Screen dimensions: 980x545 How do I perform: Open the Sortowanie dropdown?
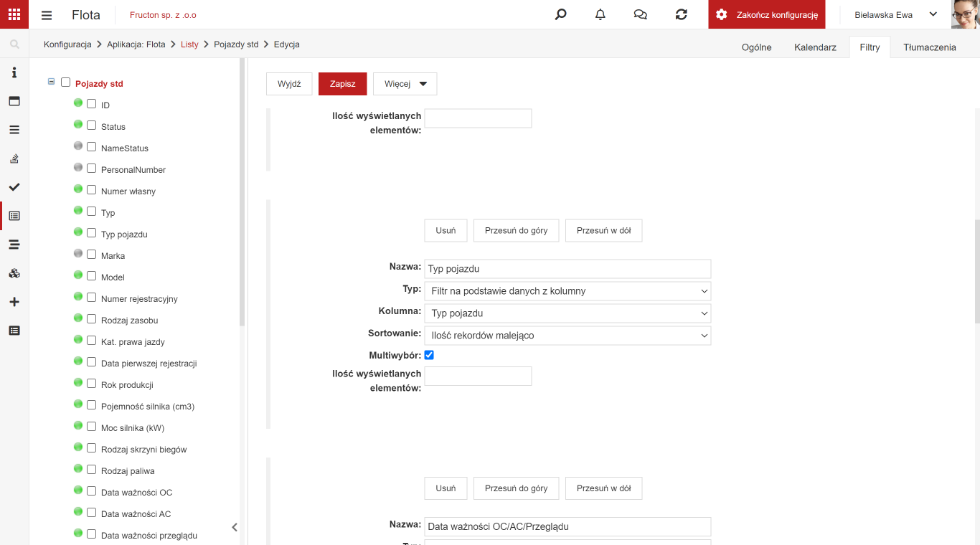[x=567, y=335]
